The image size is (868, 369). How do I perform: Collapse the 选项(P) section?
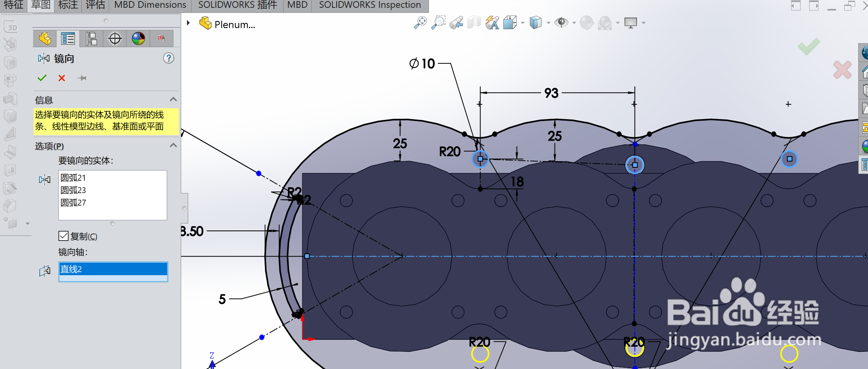173,146
